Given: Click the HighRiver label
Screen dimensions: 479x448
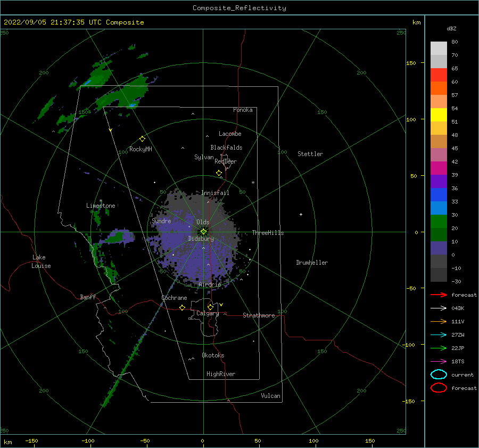Looking at the screenshot, I should pos(221,374).
